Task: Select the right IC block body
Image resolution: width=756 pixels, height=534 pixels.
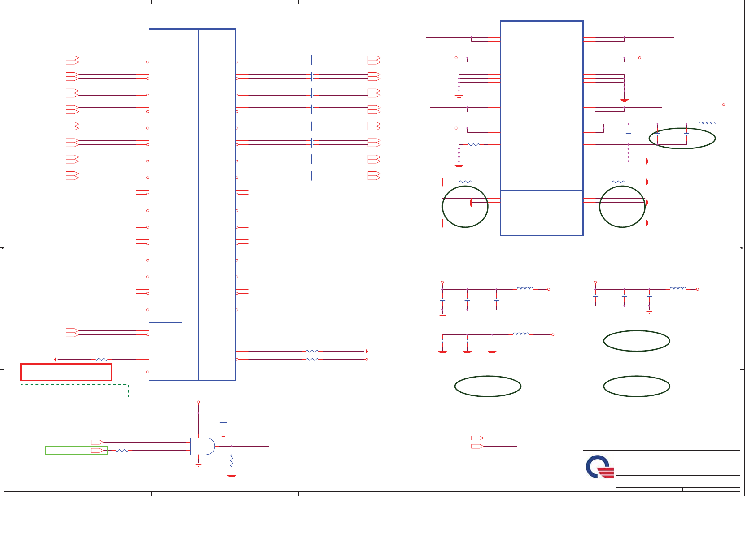Action: 542,128
